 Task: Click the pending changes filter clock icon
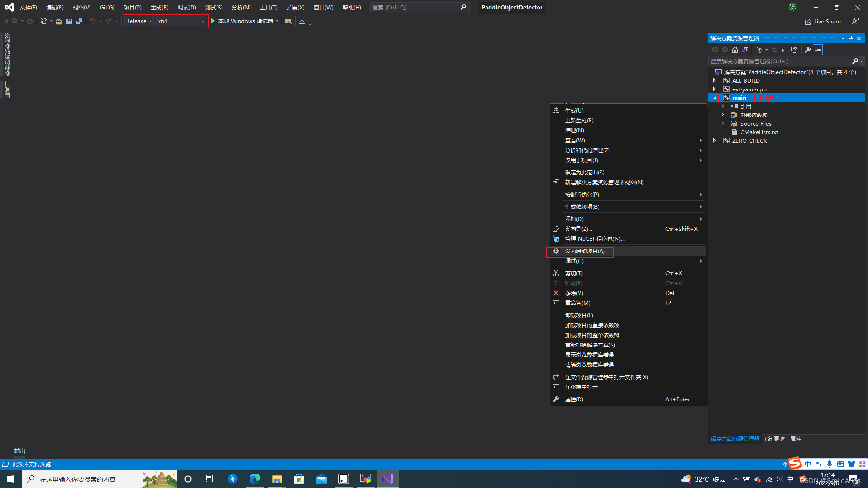(760, 50)
